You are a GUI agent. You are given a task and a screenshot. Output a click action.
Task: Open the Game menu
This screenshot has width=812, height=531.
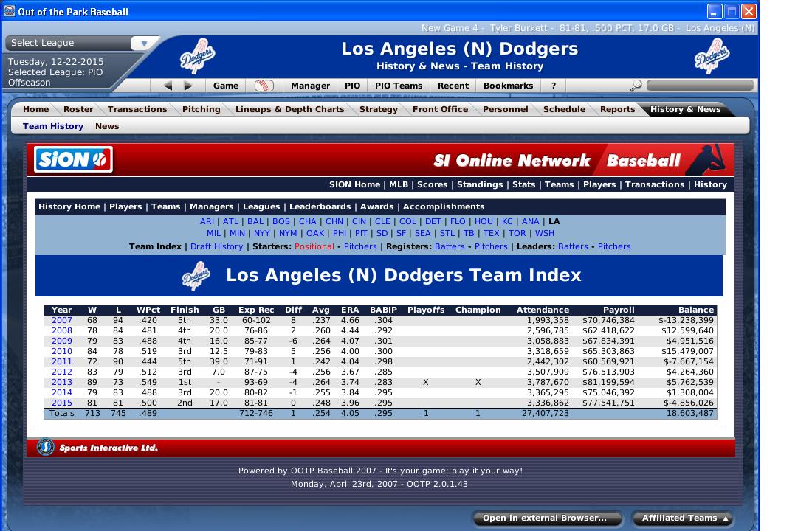pos(226,86)
